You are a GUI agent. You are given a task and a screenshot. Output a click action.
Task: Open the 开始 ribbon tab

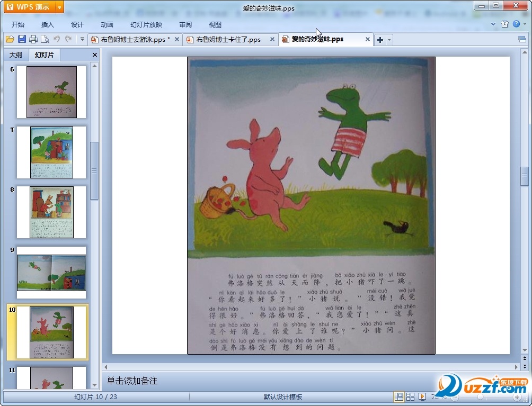click(x=17, y=25)
